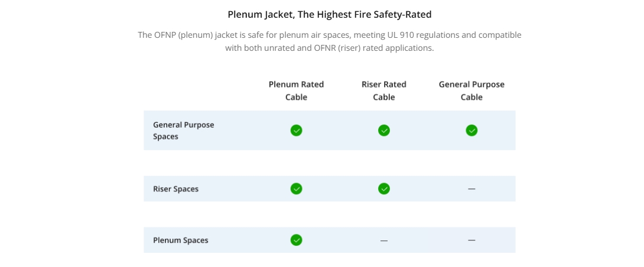
Task: Click the green check in Plenum Spaces row
Action: [x=296, y=240]
